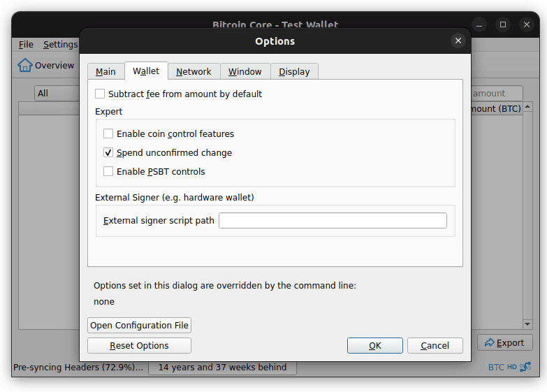Click the Reset Options button
This screenshot has height=392, width=547.
click(139, 346)
